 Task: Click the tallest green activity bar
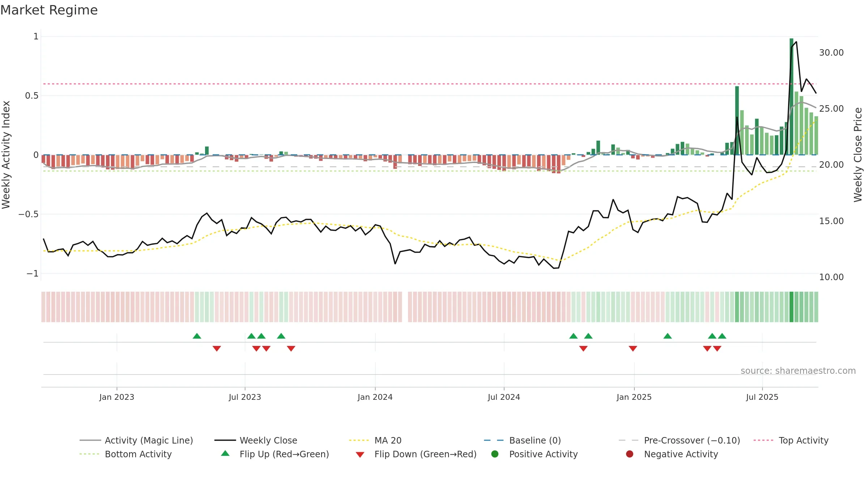pos(791,97)
